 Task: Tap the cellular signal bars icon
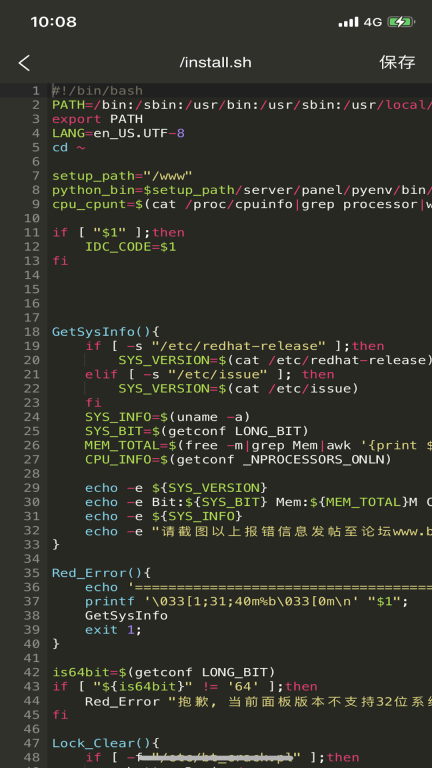348,22
